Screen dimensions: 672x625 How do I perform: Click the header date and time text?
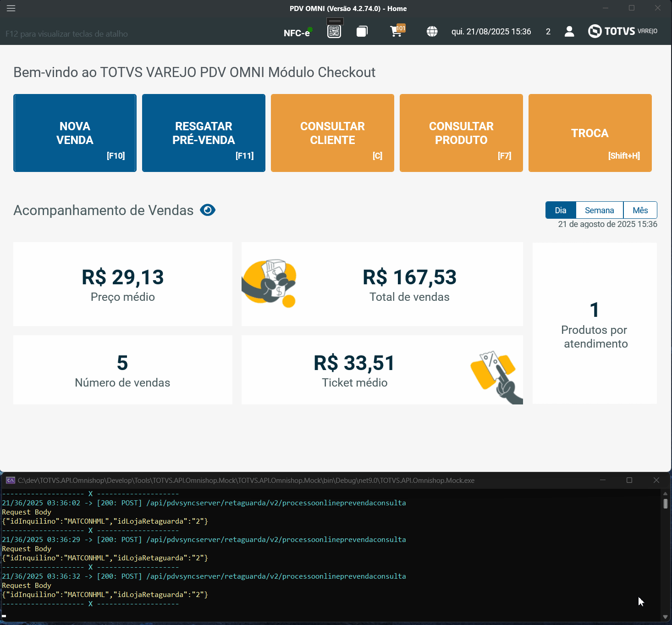click(491, 32)
